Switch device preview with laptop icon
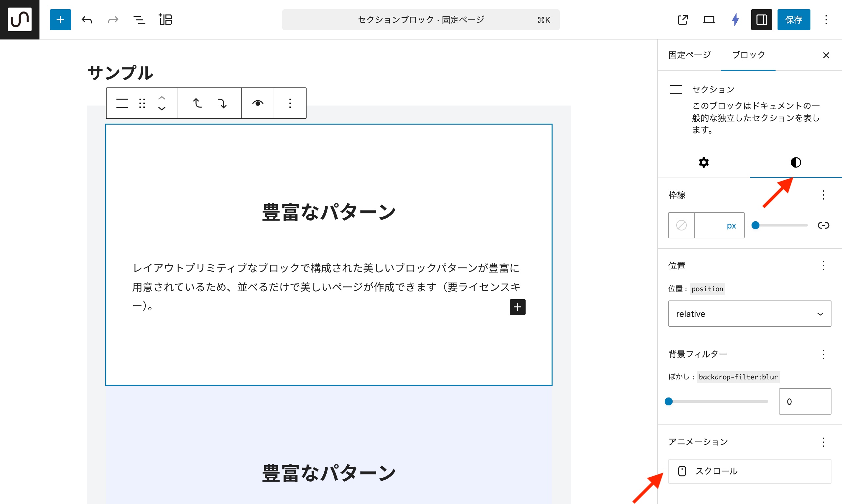Viewport: 842px width, 504px height. [709, 20]
